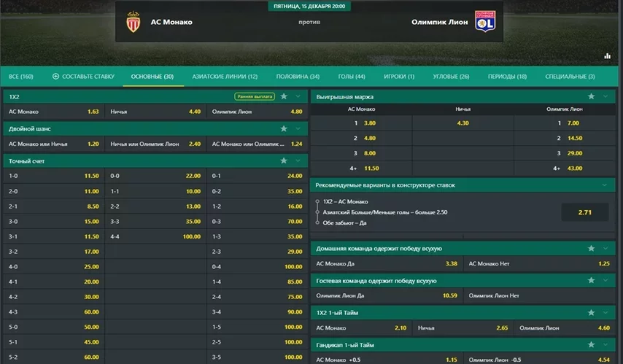Pick exact score 4-4 at 100.00
The image size is (623, 364).
coord(155,236)
